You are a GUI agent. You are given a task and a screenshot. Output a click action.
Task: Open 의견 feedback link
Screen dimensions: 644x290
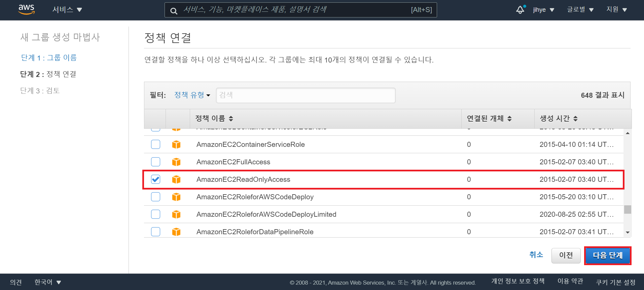(x=16, y=282)
